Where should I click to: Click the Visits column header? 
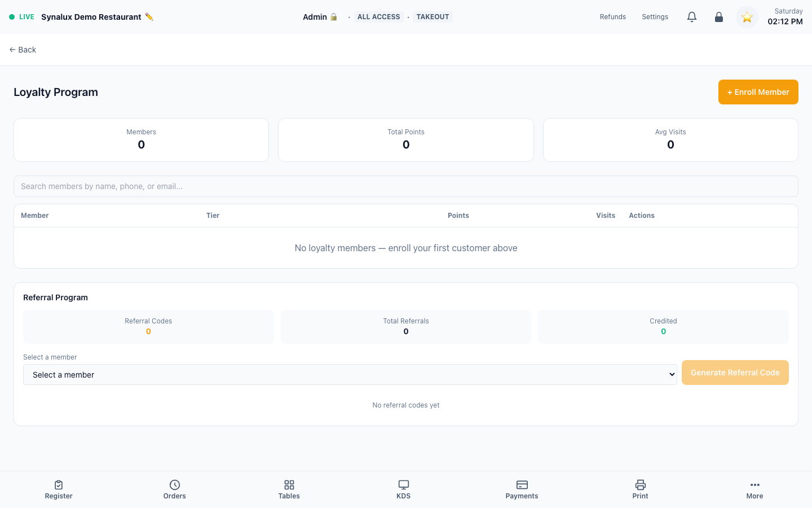click(x=606, y=216)
